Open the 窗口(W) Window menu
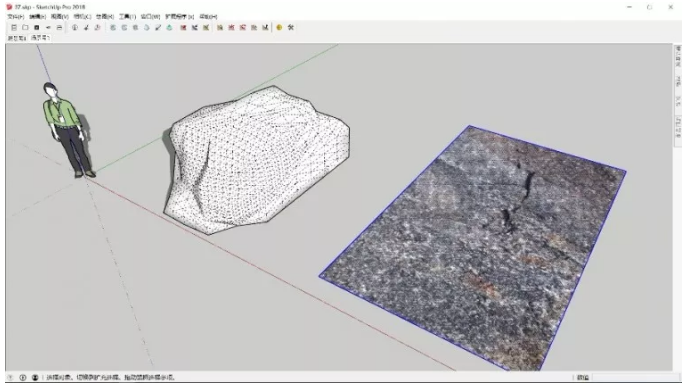 click(x=150, y=17)
